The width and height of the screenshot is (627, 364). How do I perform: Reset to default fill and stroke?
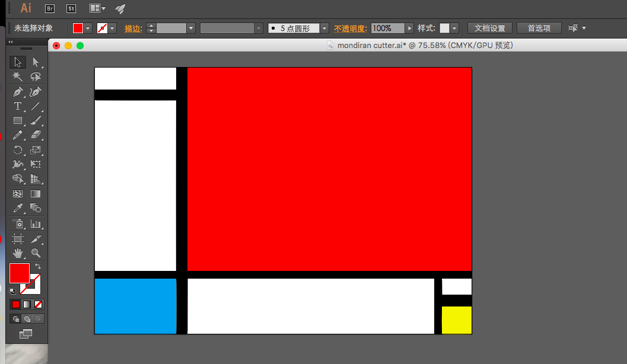pyautogui.click(x=12, y=291)
